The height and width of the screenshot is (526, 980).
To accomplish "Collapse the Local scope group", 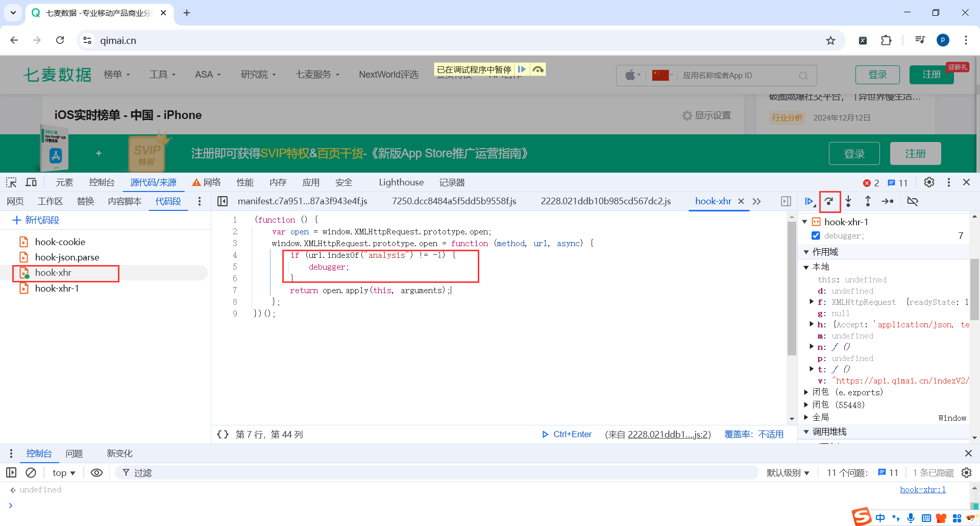I will pos(806,267).
